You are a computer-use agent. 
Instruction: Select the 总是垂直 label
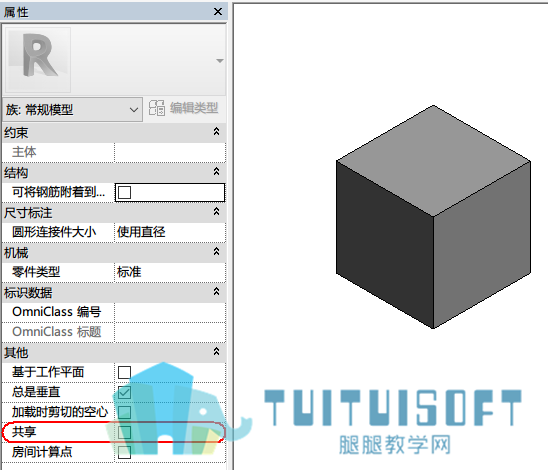(x=36, y=392)
